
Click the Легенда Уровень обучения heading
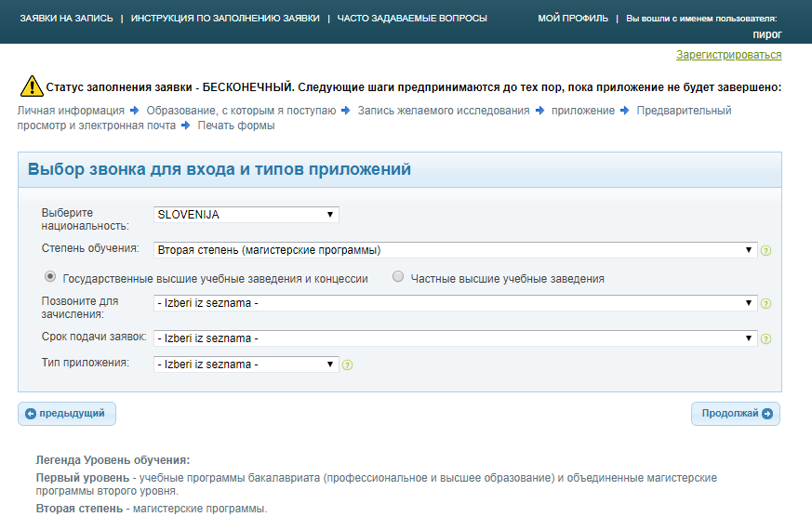[x=113, y=460]
